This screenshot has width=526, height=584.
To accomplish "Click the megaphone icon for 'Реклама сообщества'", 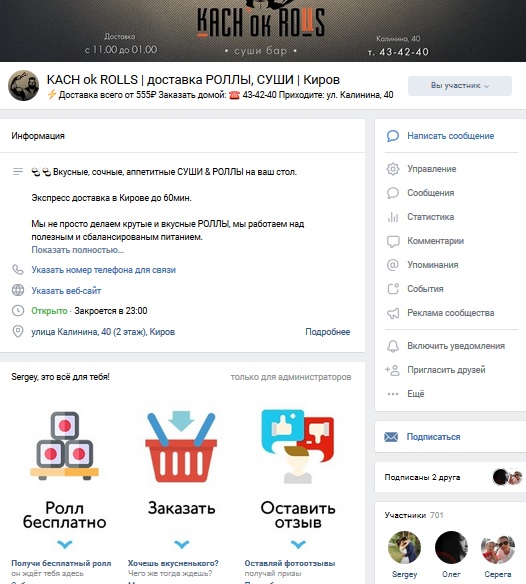I will tap(393, 313).
